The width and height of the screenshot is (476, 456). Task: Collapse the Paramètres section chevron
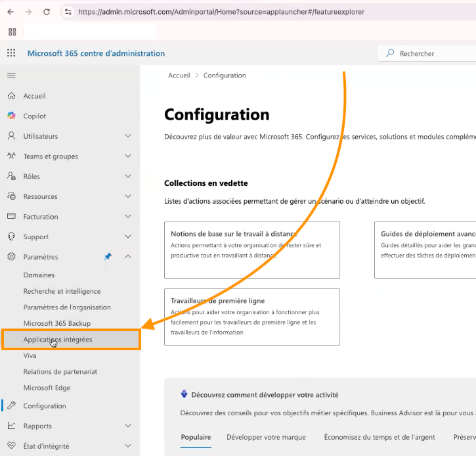pos(128,257)
